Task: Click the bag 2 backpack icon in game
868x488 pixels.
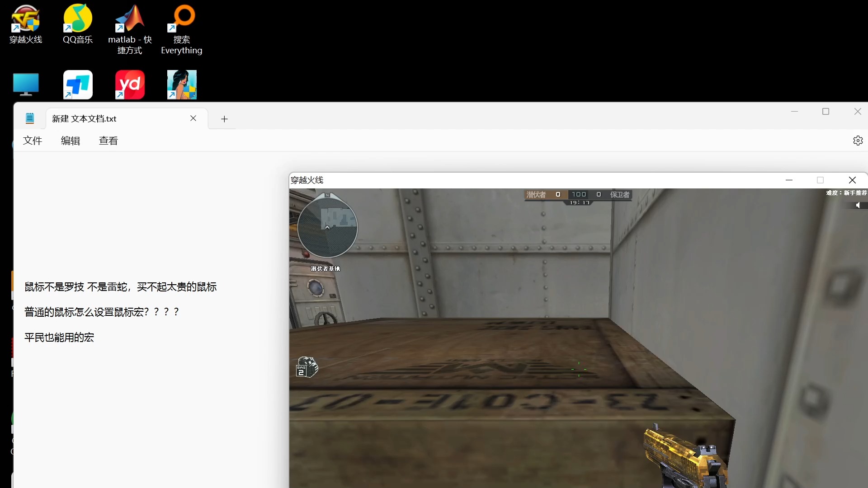Action: coord(307,367)
